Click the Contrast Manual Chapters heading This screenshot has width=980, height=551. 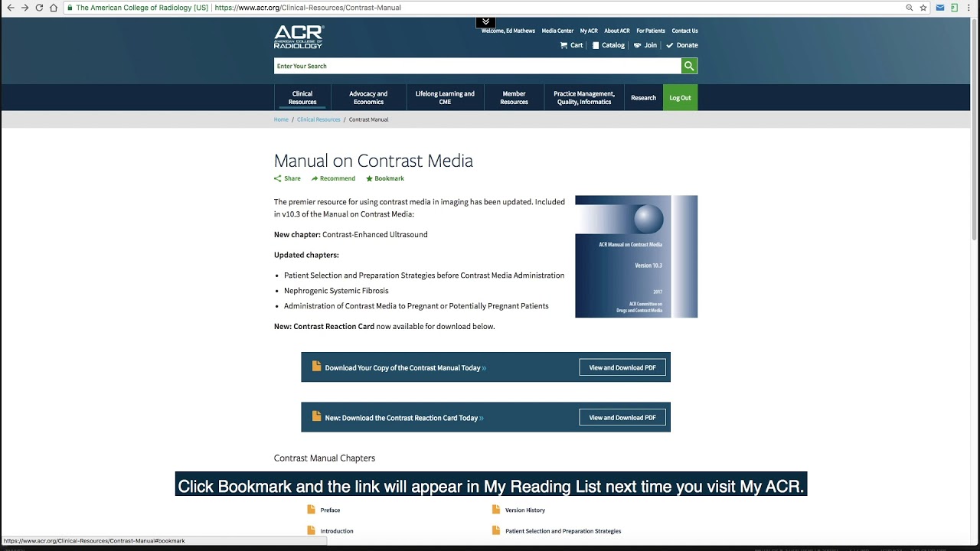pos(325,458)
